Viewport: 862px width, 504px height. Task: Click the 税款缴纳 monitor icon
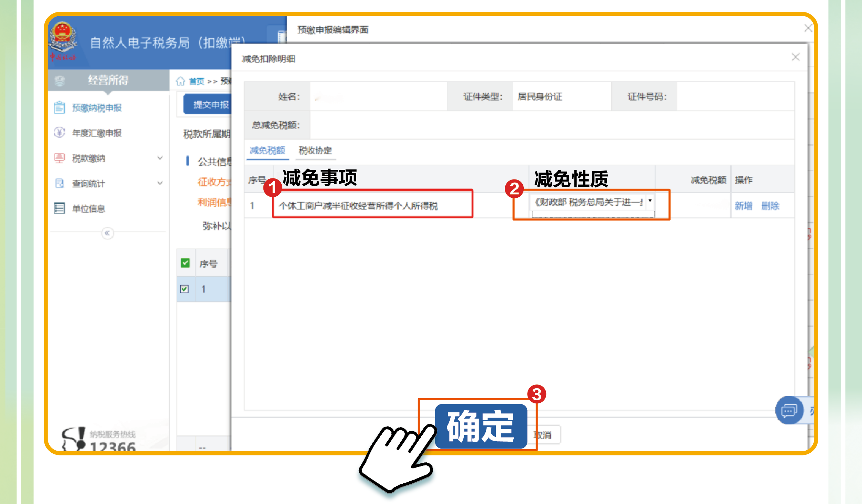(59, 158)
